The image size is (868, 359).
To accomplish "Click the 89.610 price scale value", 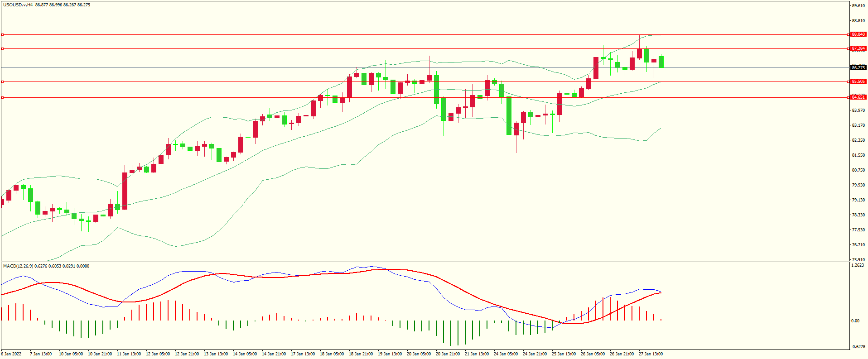I will coord(858,6).
